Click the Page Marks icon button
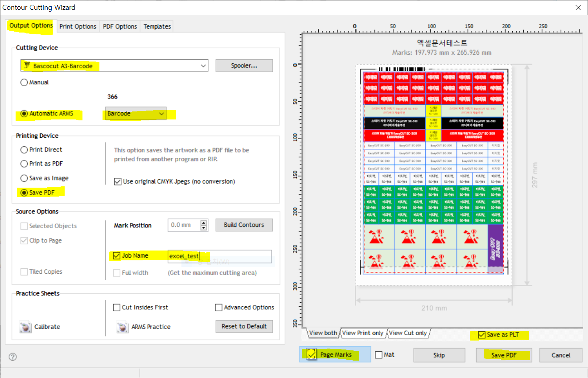The height and width of the screenshot is (378, 588). tap(312, 354)
